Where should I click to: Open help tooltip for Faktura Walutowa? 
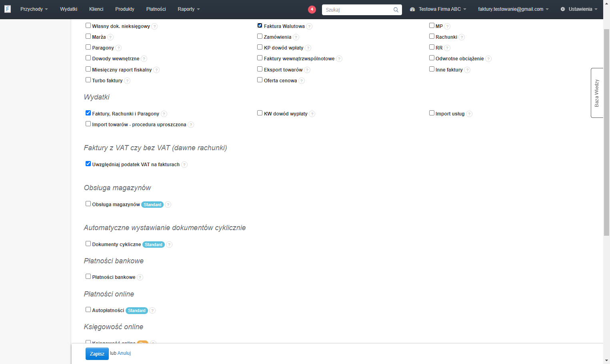[x=309, y=26]
